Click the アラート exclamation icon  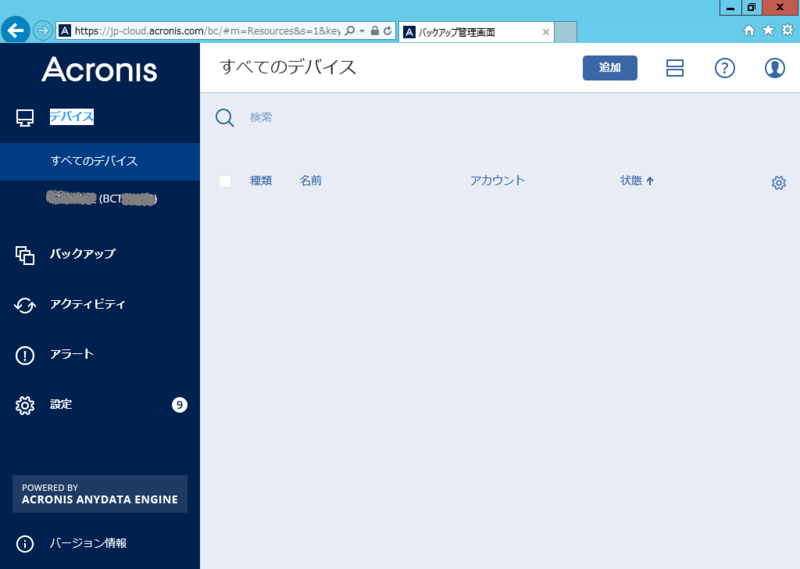pos(25,355)
